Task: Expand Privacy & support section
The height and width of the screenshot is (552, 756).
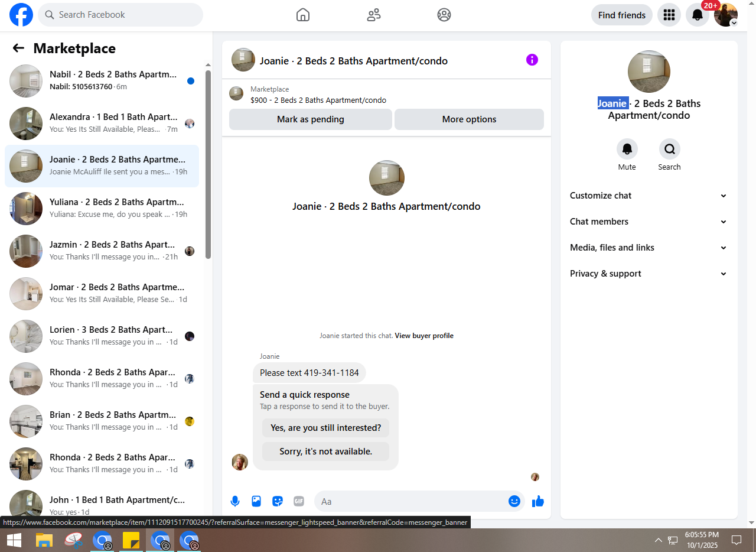Action: pyautogui.click(x=649, y=274)
